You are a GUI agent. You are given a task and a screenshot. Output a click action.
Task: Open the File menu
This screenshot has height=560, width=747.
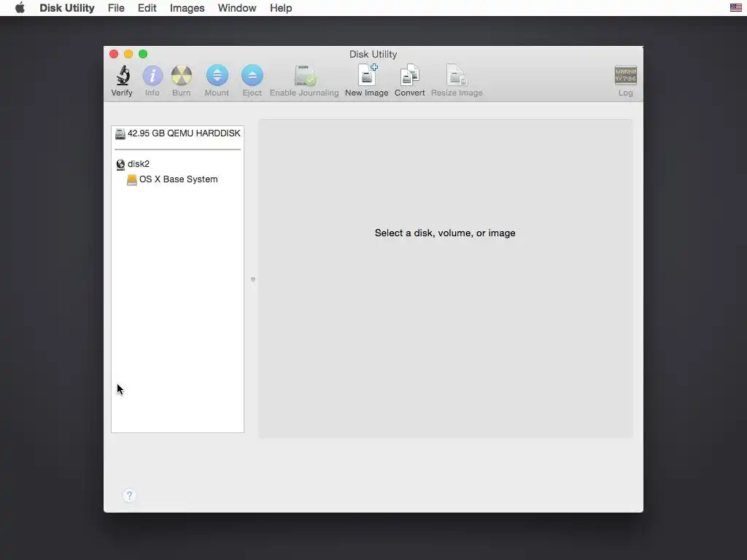[x=116, y=8]
